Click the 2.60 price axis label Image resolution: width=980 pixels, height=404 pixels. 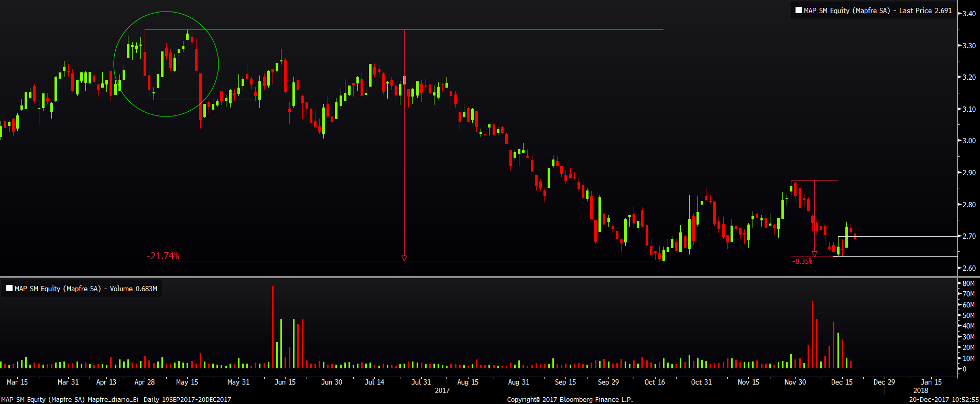[x=969, y=268]
